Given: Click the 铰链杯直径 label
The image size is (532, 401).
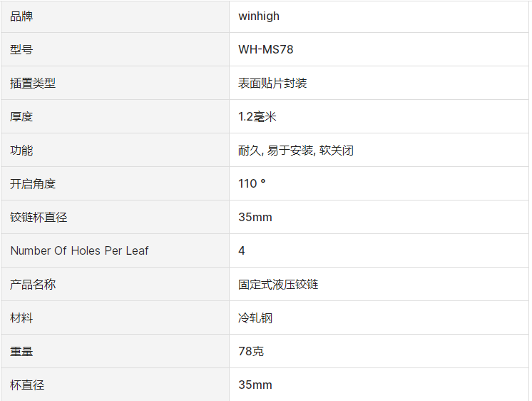Looking at the screenshot, I should tap(39, 218).
